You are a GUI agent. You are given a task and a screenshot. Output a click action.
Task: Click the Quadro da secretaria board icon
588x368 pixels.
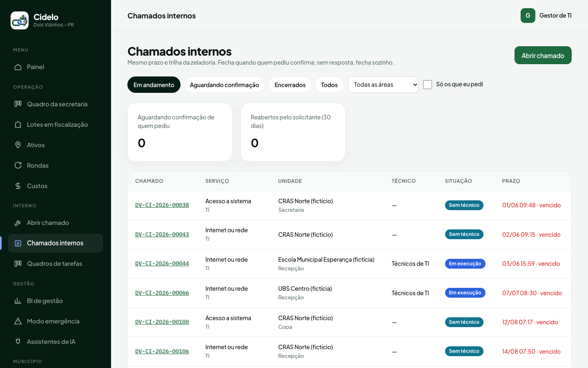[18, 104]
